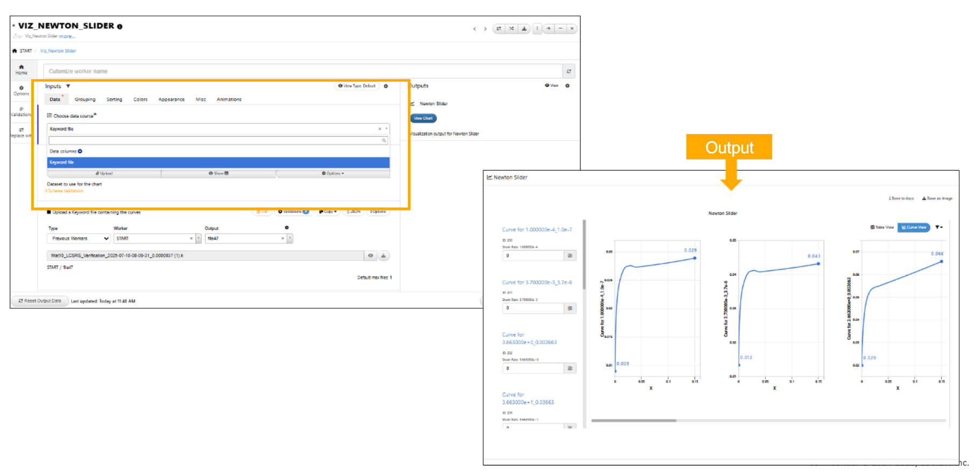Go to next worker with right chevron
The height and width of the screenshot is (476, 980).
pyautogui.click(x=485, y=29)
